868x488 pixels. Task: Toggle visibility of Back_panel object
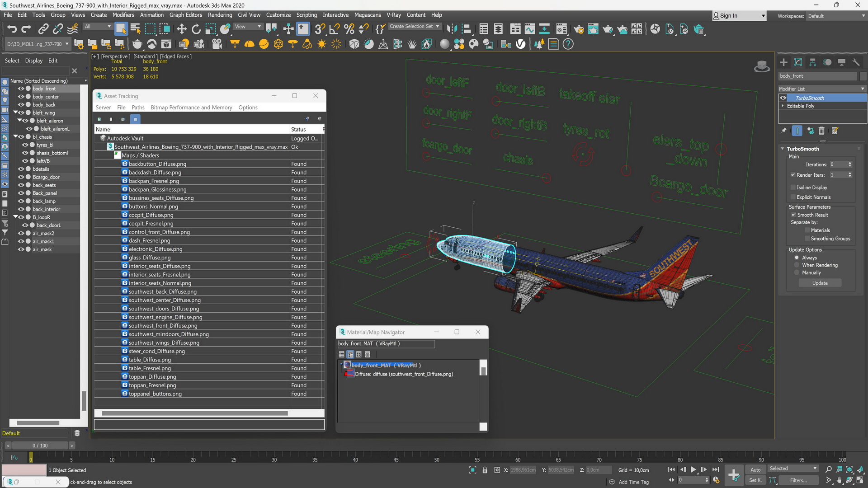21,193
